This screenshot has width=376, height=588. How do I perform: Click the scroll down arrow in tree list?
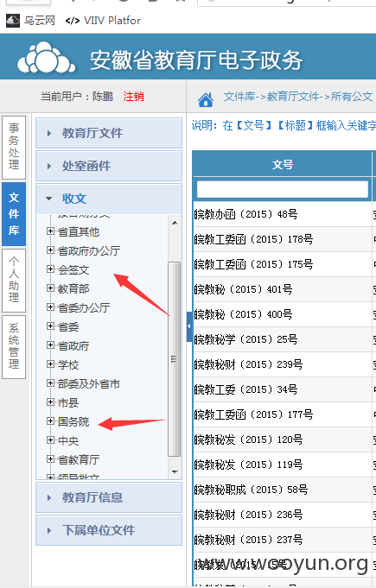175,471
